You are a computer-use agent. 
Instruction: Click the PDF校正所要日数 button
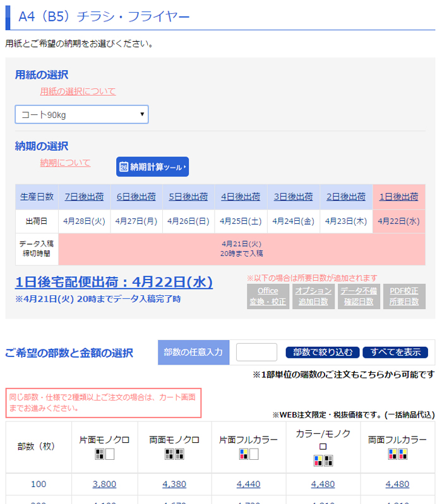tap(403, 296)
